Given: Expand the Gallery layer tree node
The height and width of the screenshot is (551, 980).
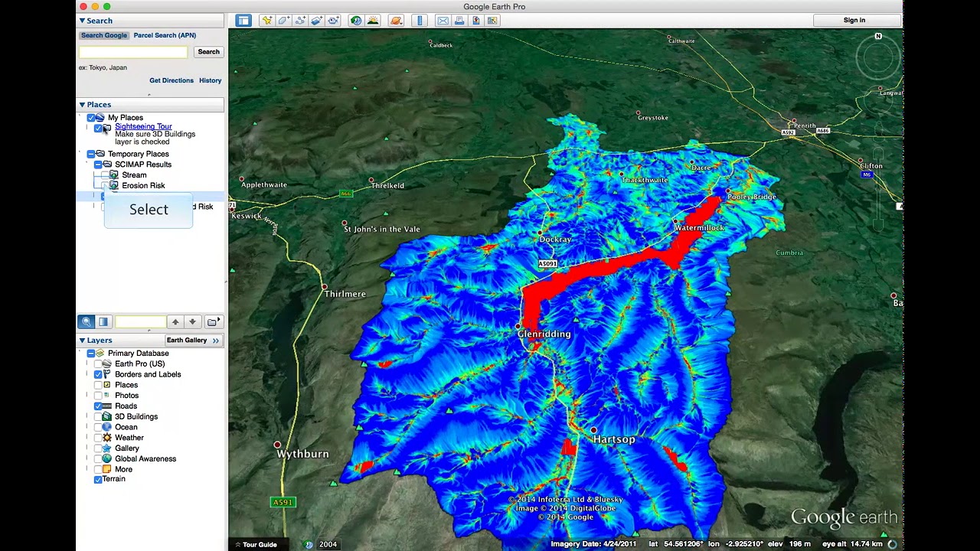Looking at the screenshot, I should (x=87, y=448).
